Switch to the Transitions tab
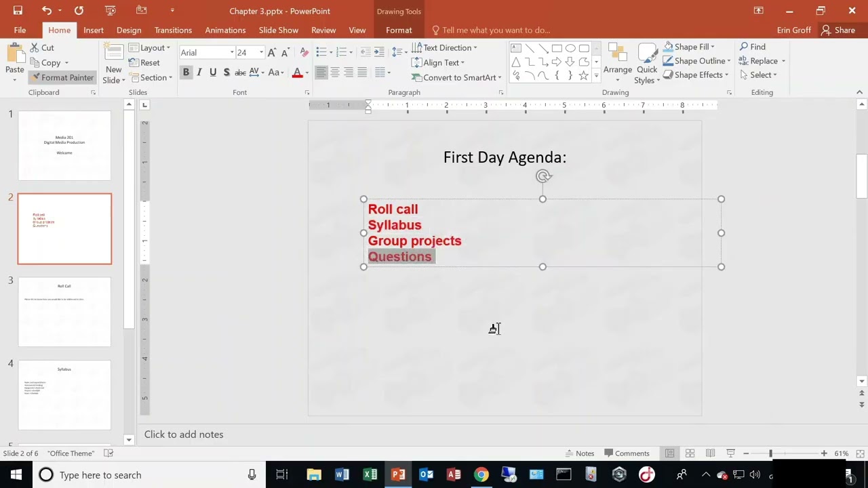The image size is (868, 488). click(173, 30)
